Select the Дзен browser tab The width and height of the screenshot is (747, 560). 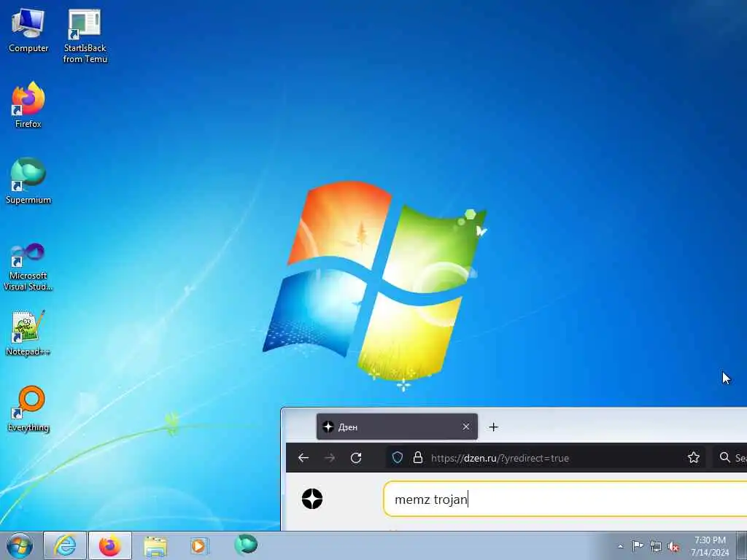[397, 427]
